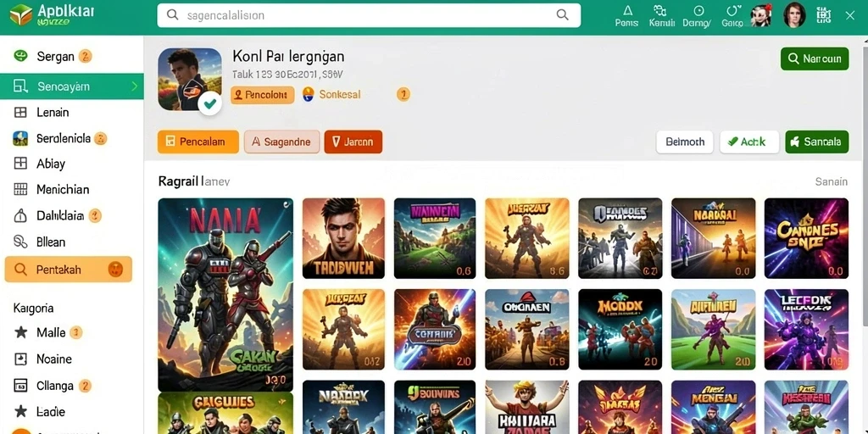
Task: Open the Ogagaen game thumbnail
Action: click(526, 330)
